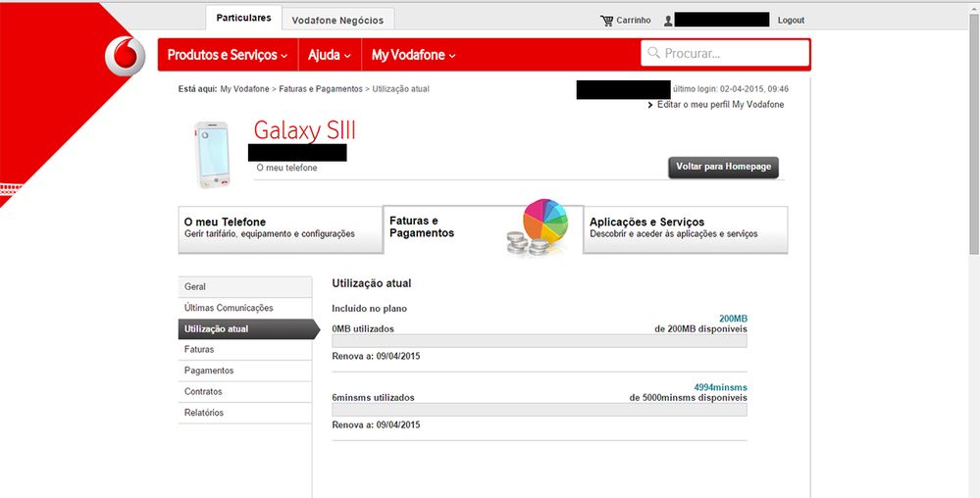Open Últimas Comunicações in the sidebar
The width and height of the screenshot is (980, 498).
[244, 308]
